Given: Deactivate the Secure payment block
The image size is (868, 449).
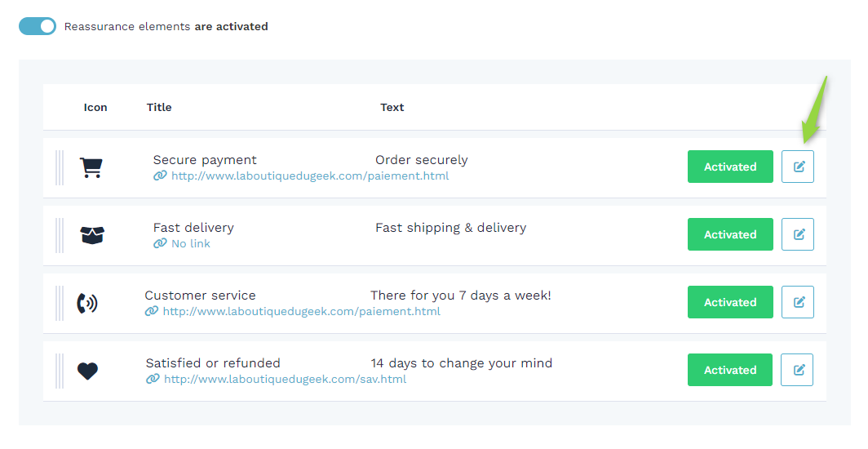Looking at the screenshot, I should coord(730,167).
